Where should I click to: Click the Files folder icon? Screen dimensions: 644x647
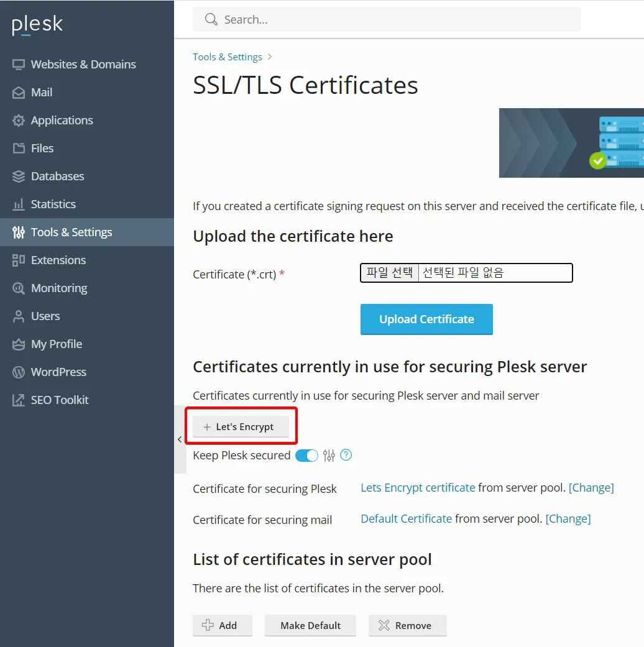(x=19, y=148)
